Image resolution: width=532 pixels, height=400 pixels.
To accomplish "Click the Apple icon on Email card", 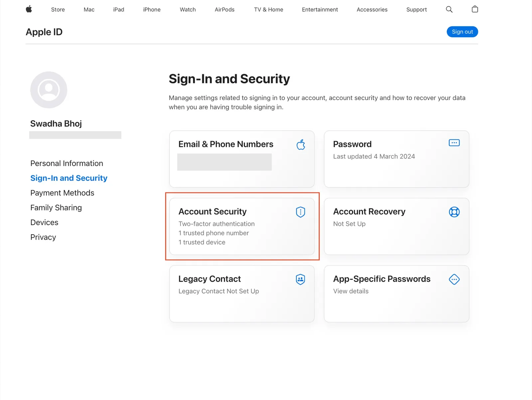I will tap(301, 145).
